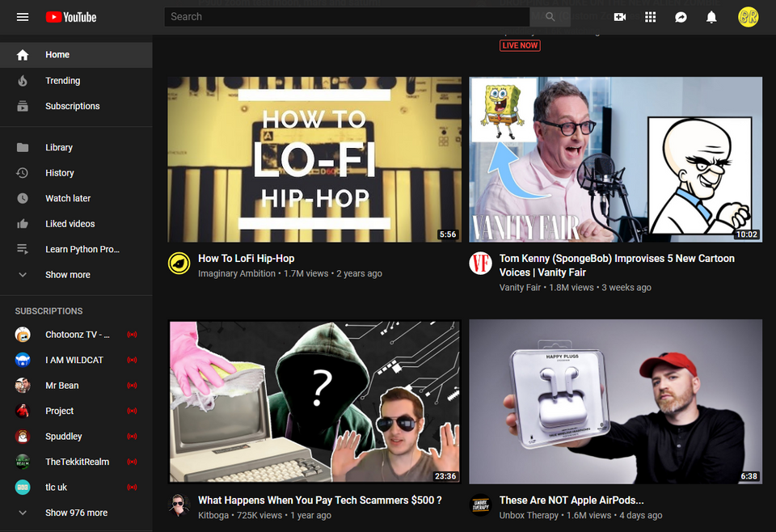Screen dimensions: 776x532
Task: Open These Are NOT Apple AirPods title
Action: (571, 500)
